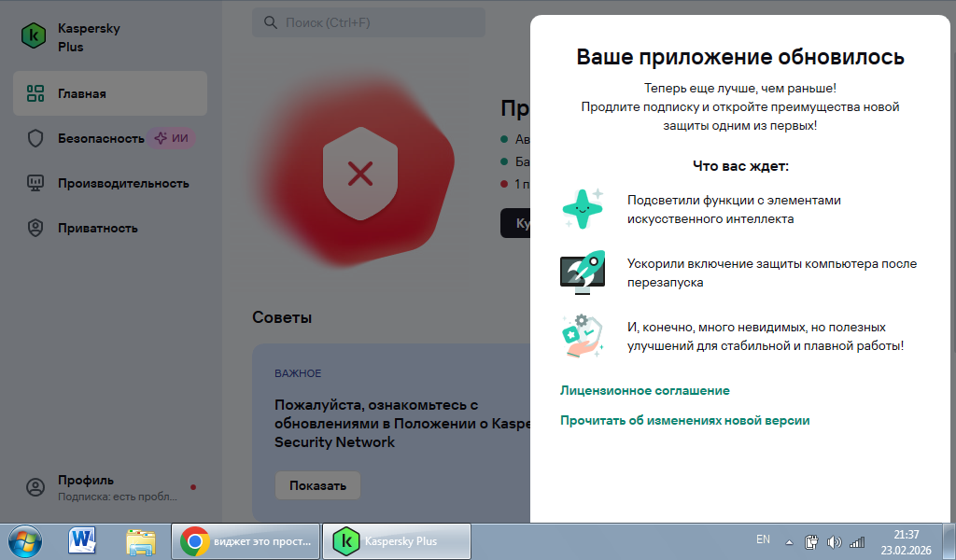Focus the Поиск search field
The height and width of the screenshot is (560, 956).
click(x=369, y=22)
